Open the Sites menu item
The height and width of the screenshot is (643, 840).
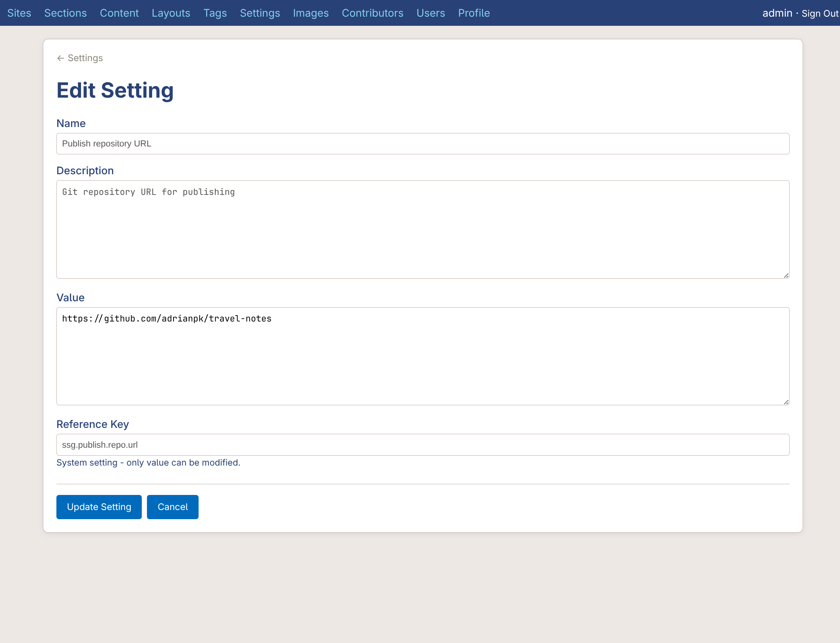pos(19,13)
